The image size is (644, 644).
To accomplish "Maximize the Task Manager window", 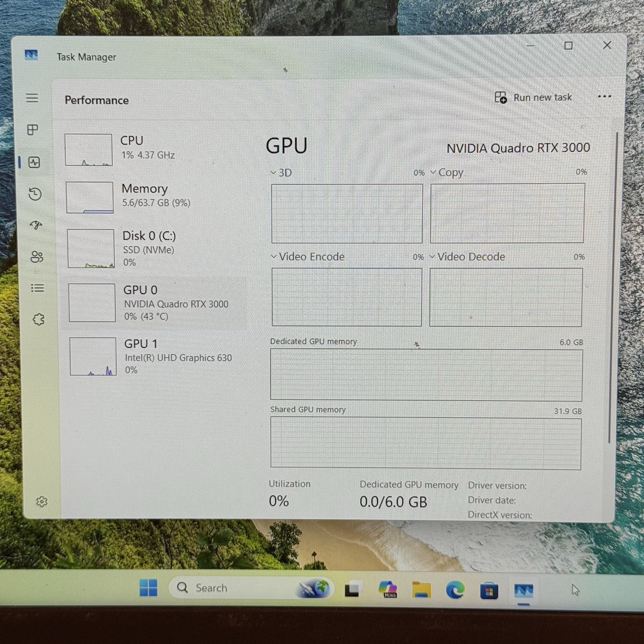I will coord(568,45).
